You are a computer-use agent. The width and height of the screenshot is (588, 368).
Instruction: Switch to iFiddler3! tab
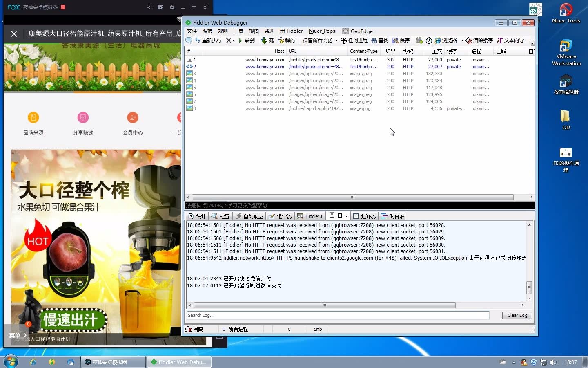pos(310,216)
